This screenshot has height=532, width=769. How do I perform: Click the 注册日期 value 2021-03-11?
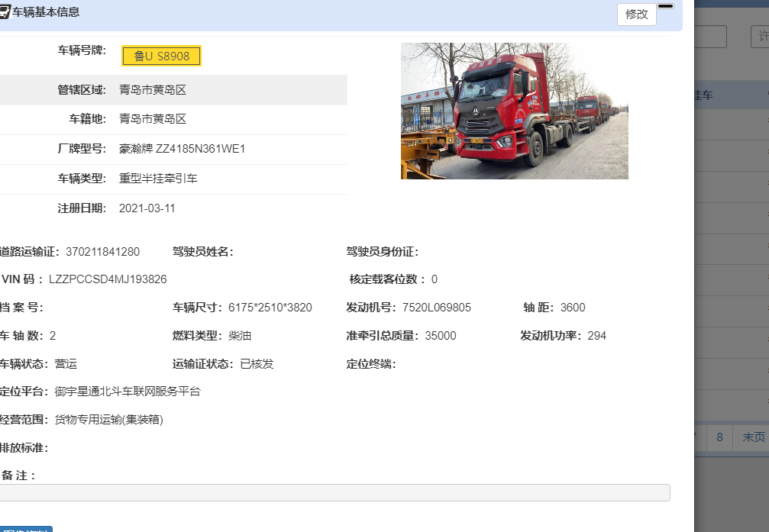coord(147,208)
